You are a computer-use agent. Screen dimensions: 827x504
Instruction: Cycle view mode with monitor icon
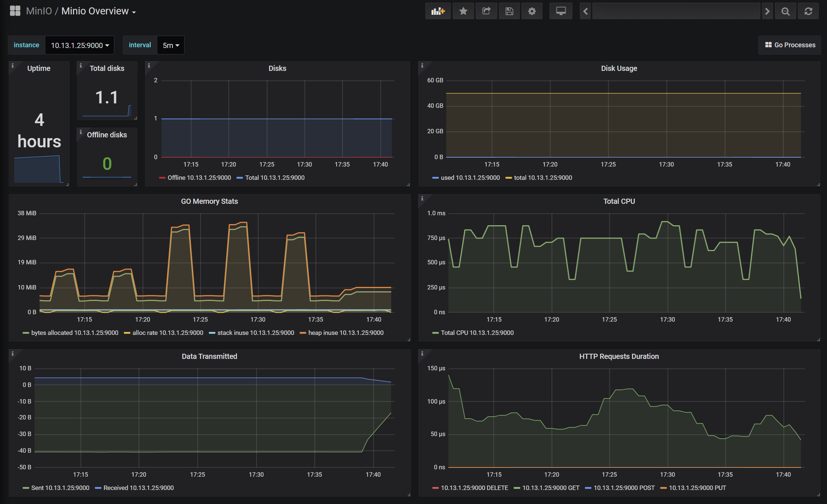[x=561, y=11]
